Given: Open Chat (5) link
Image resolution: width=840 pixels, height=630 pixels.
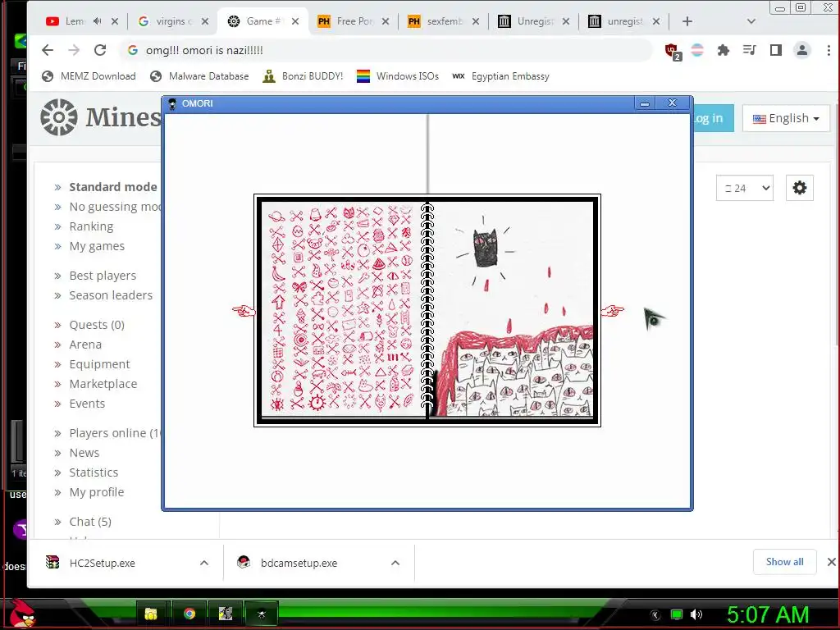Looking at the screenshot, I should [90, 523].
